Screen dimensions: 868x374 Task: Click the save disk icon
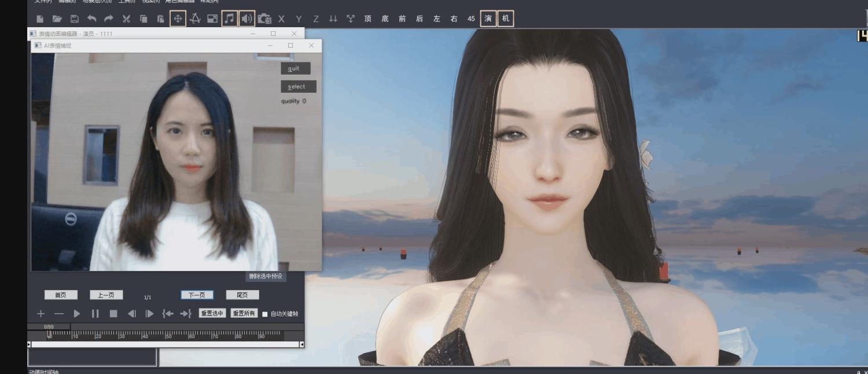pos(74,19)
